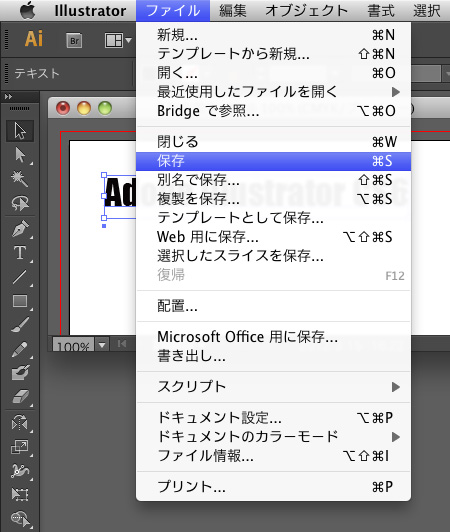Select the Direct Selection tool
The height and width of the screenshot is (532, 450).
(20, 155)
